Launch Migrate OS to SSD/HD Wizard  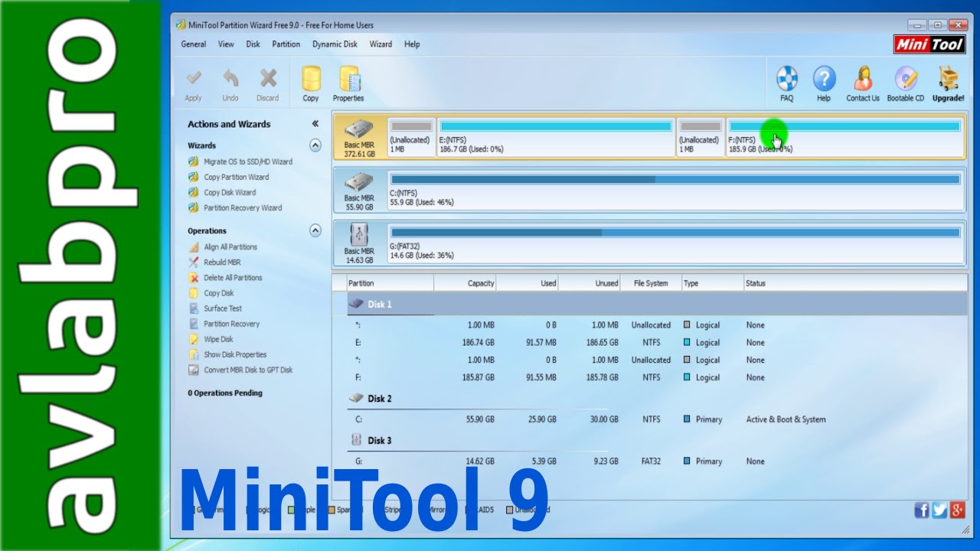240,162
